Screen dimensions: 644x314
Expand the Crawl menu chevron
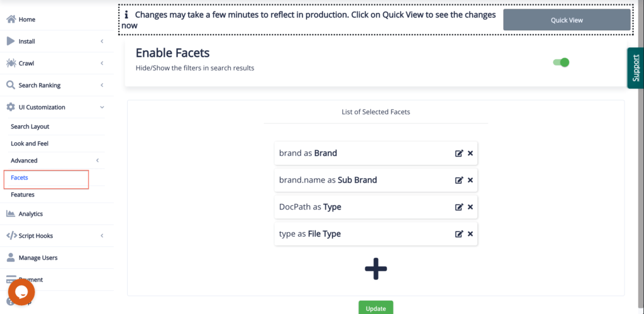[x=102, y=64]
